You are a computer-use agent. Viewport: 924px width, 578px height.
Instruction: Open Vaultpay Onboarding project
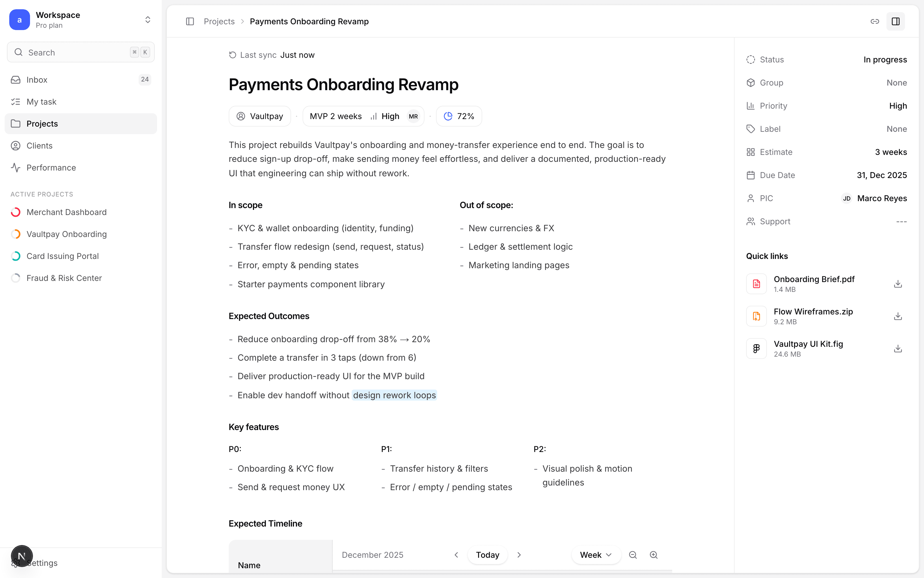tap(81, 234)
